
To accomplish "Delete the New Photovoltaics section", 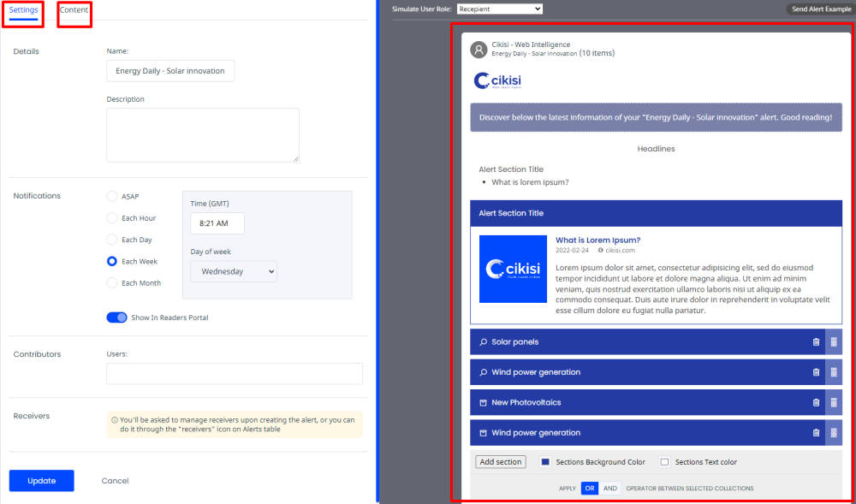I will [816, 402].
